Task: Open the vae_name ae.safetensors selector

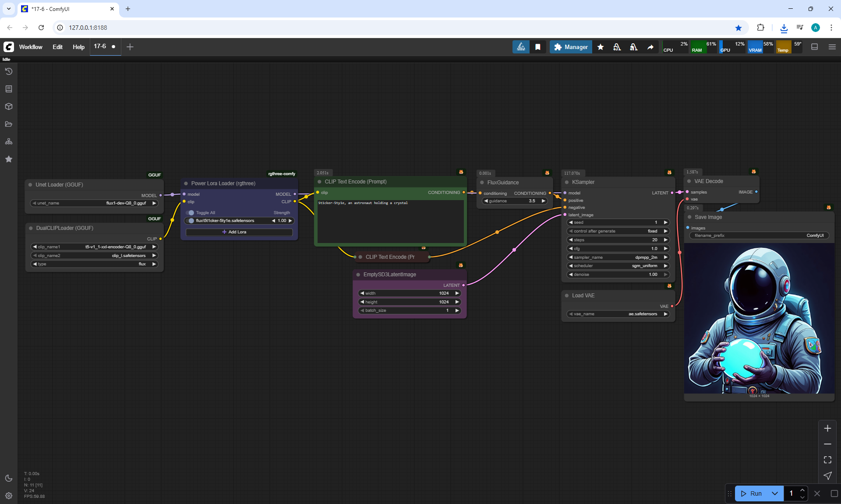Action: point(618,314)
